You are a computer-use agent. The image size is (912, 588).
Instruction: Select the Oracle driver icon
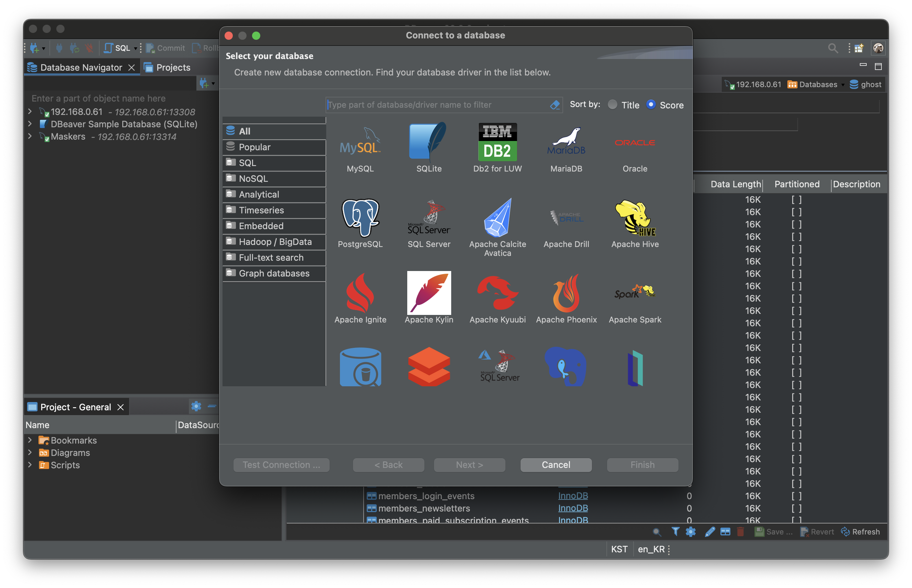click(x=635, y=143)
